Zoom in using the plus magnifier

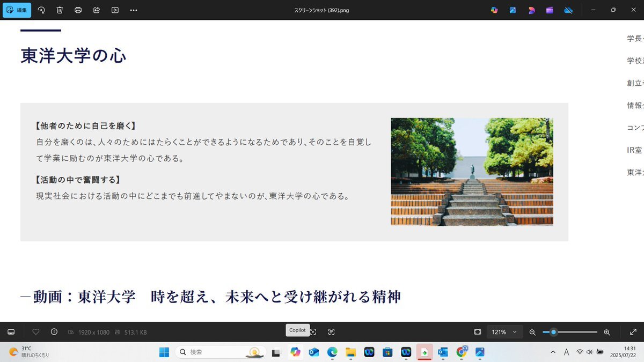point(607,333)
